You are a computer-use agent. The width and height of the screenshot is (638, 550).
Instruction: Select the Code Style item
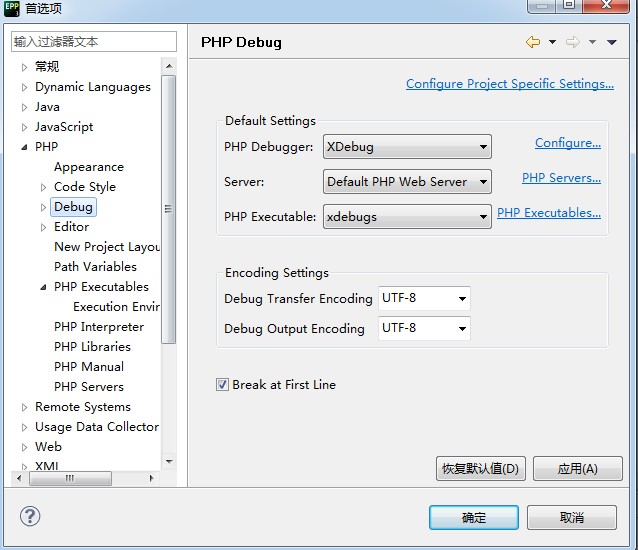click(85, 187)
